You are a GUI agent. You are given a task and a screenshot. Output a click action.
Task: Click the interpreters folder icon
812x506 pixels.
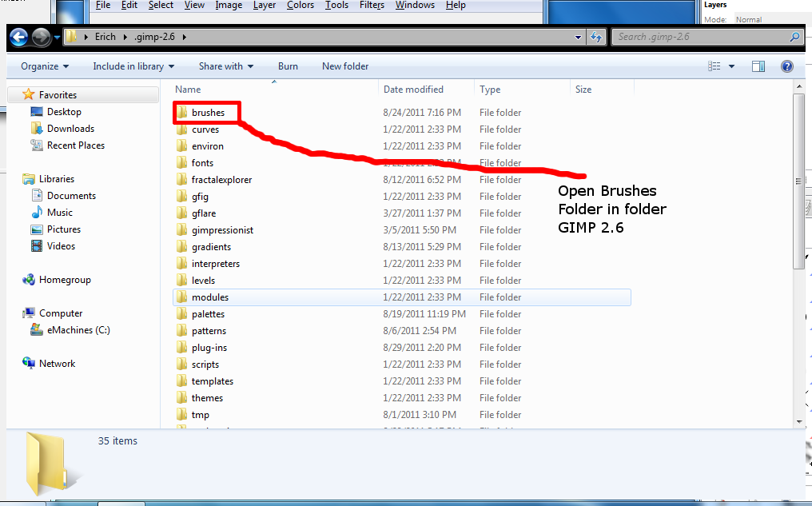[x=181, y=264]
